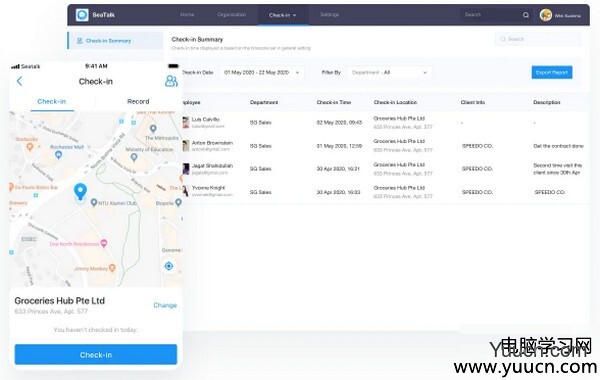Click the 01 May 2020, 12:09 check-in time

[x=339, y=146]
